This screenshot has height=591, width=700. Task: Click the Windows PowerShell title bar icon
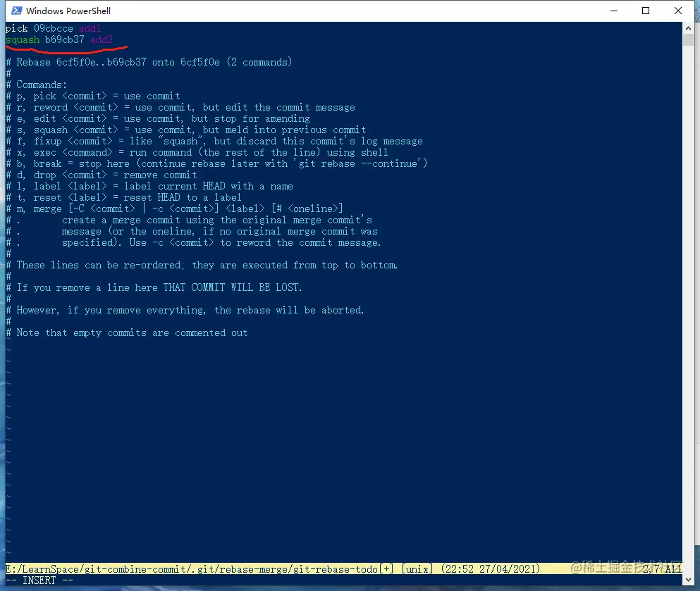click(16, 11)
